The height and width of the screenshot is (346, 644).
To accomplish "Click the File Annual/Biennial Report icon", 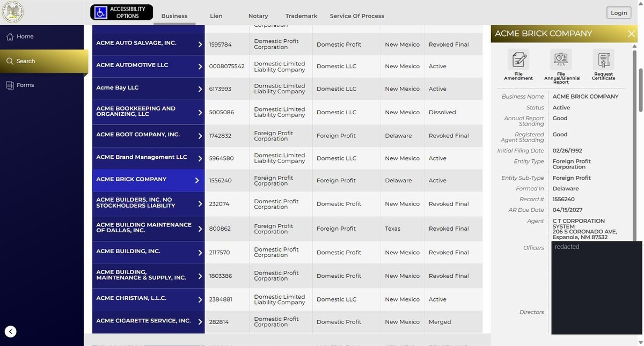I will point(561,59).
